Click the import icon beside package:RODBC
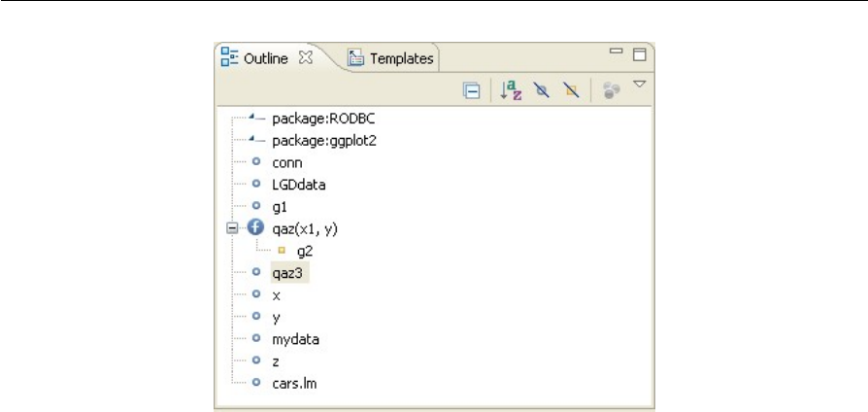868x412 pixels. (255, 118)
